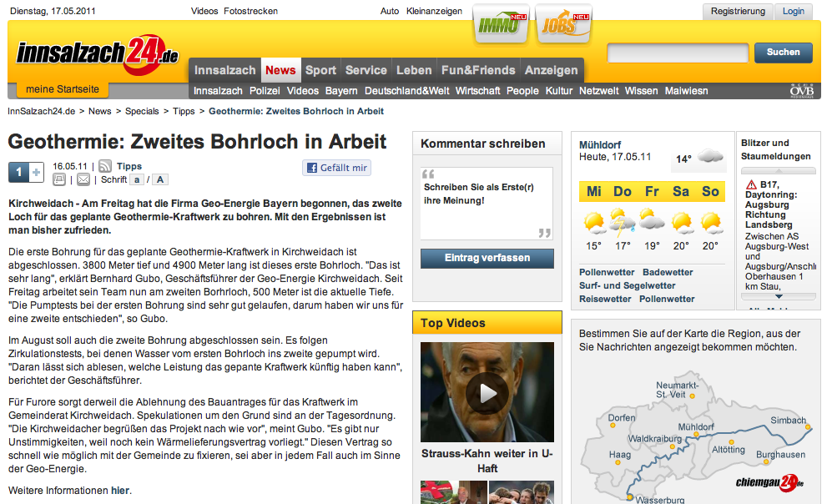Click the comment text box

coord(487,204)
